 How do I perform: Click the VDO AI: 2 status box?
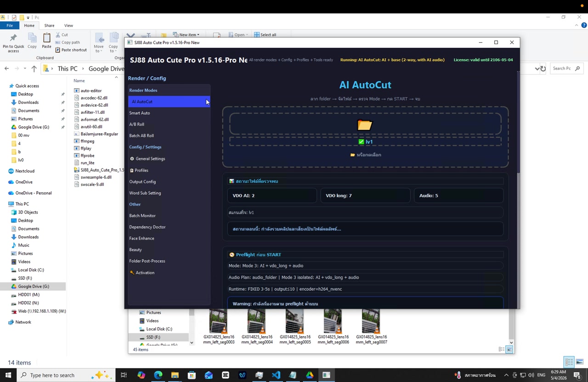[x=272, y=196]
